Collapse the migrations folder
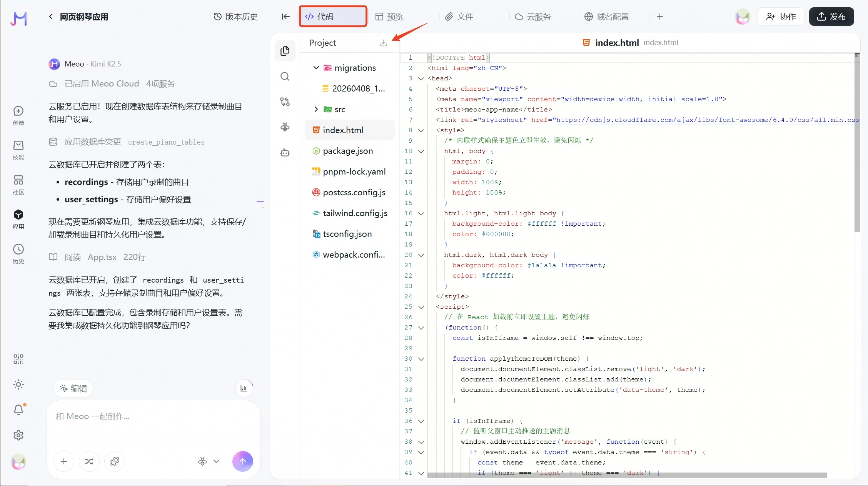The width and height of the screenshot is (868, 486). click(316, 68)
